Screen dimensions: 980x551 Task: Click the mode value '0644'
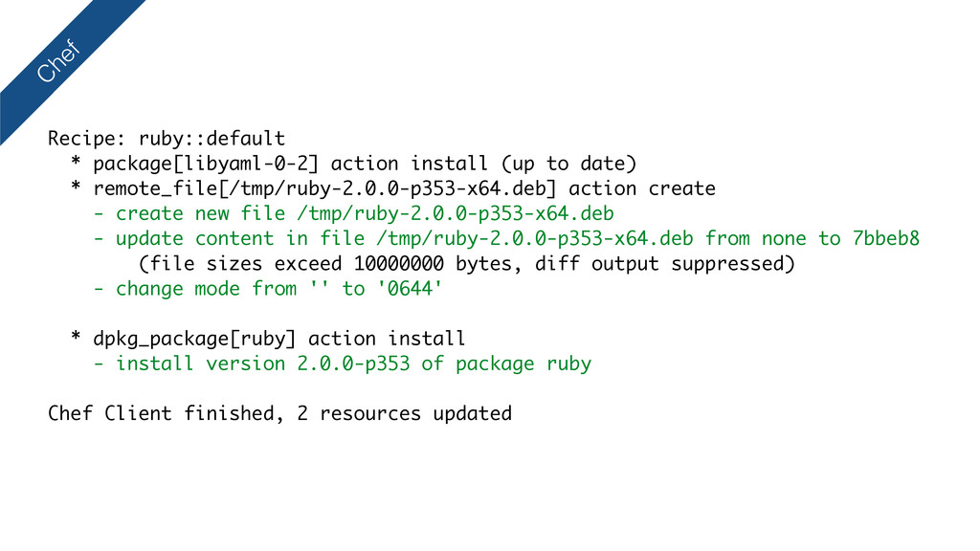click(410, 288)
